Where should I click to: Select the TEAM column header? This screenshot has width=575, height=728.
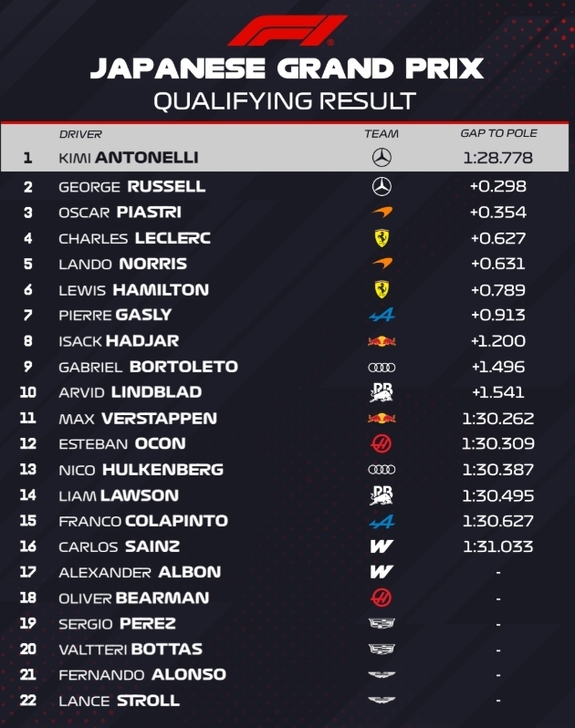point(382,134)
